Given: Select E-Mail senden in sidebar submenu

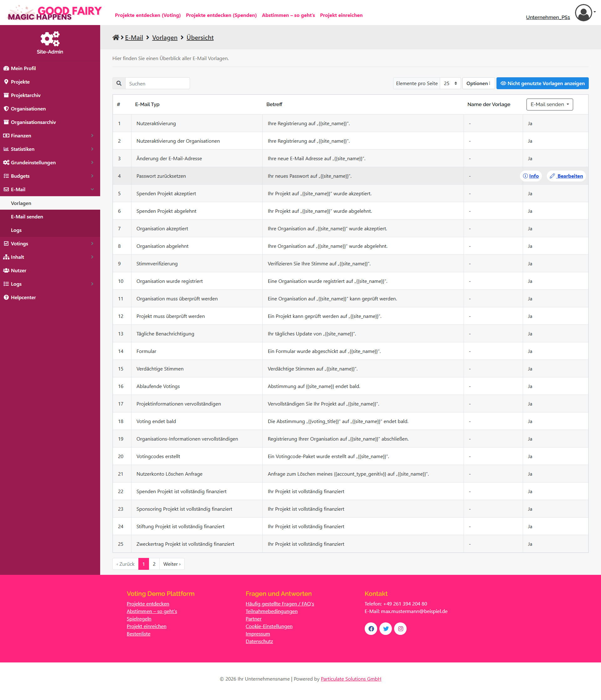Looking at the screenshot, I should (50, 217).
